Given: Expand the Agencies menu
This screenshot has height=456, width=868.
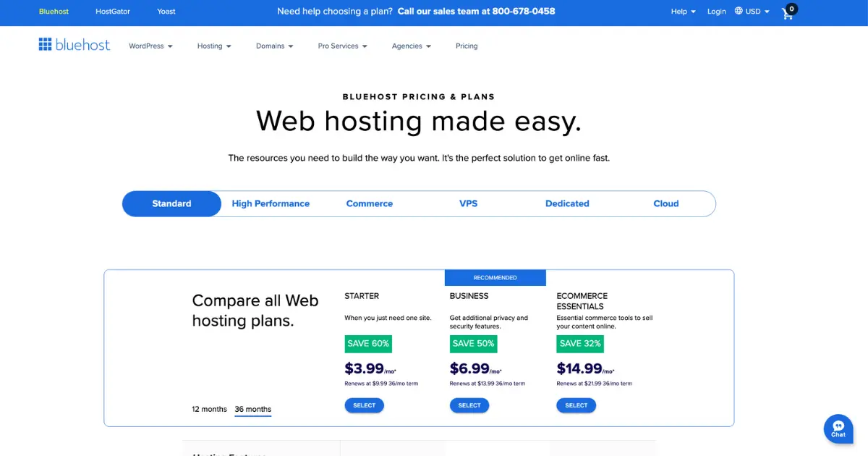Looking at the screenshot, I should click(412, 46).
